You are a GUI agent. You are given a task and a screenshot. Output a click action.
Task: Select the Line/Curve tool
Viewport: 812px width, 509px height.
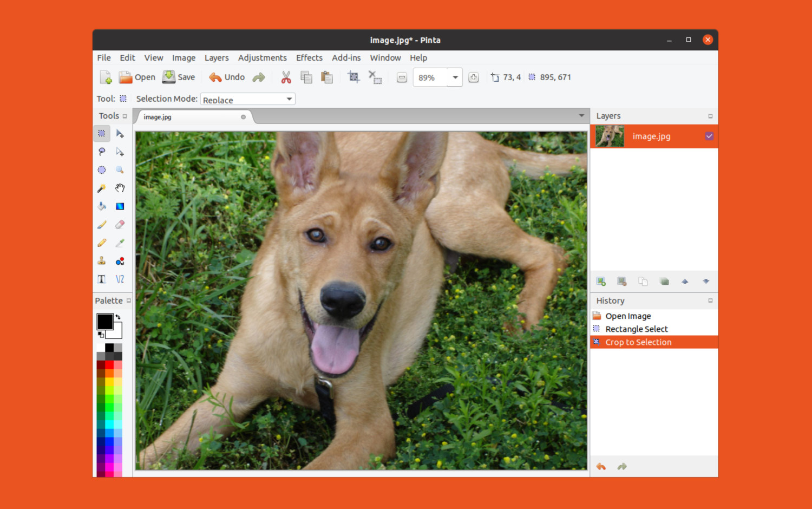coord(120,279)
